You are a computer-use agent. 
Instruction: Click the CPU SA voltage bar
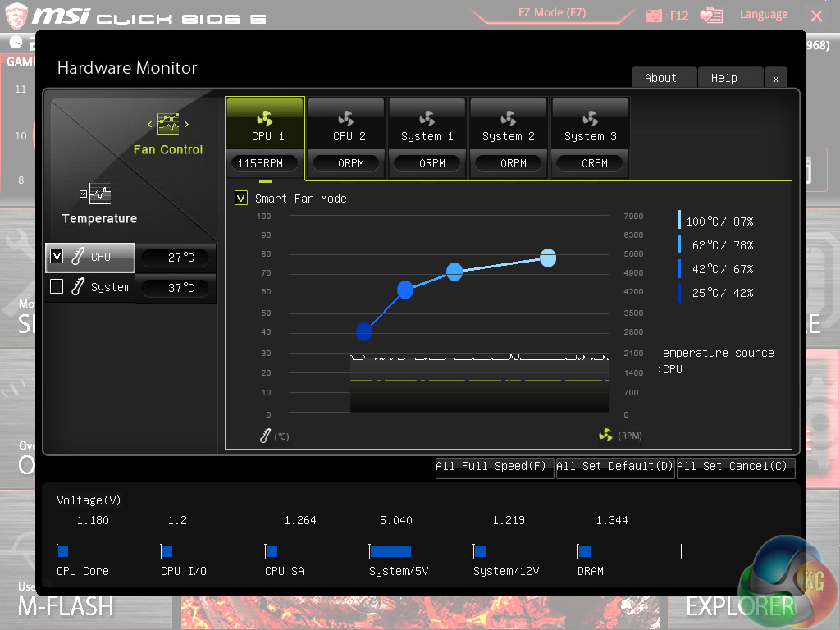point(272,551)
